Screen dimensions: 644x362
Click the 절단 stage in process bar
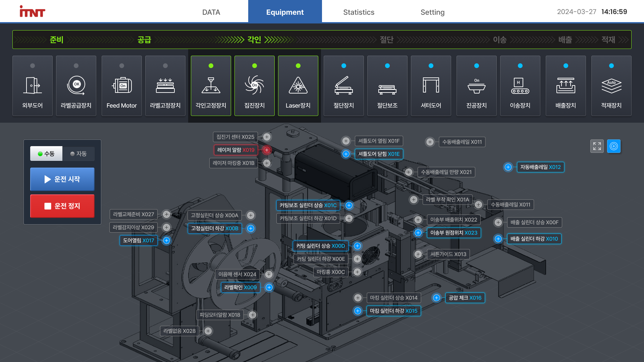386,40
